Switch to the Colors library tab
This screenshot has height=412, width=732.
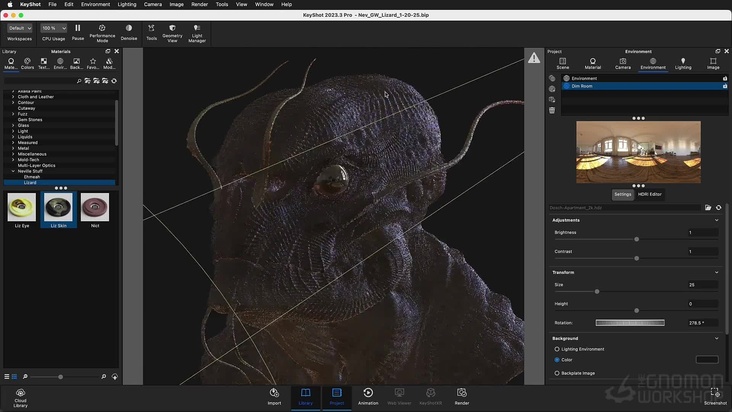(27, 63)
